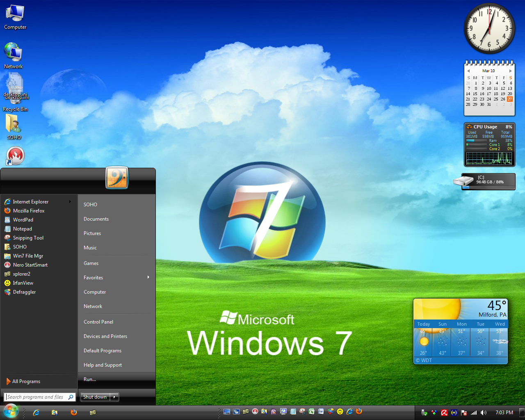Launch Word from the taskbar
This screenshot has height=420, width=525.
click(321, 411)
